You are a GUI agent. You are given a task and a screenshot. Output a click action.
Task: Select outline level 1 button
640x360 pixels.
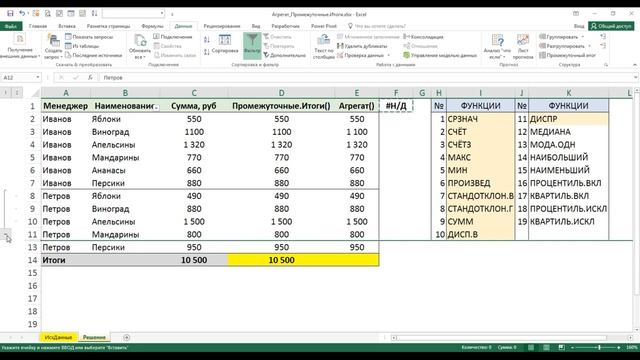click(x=6, y=93)
